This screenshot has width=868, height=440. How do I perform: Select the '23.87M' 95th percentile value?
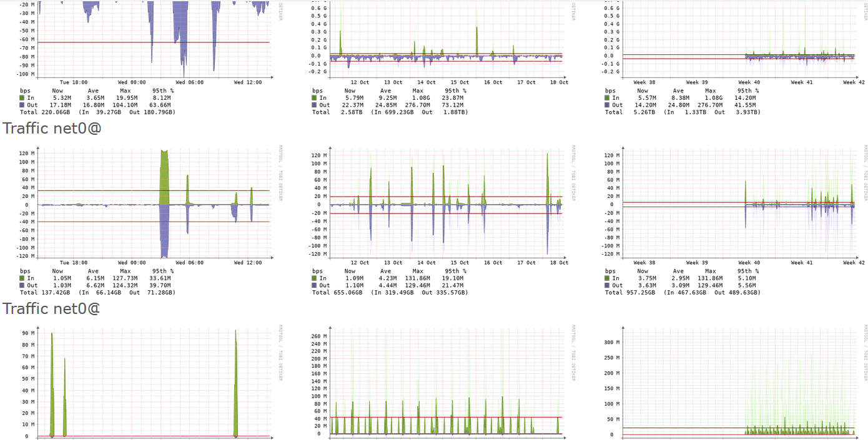453,98
